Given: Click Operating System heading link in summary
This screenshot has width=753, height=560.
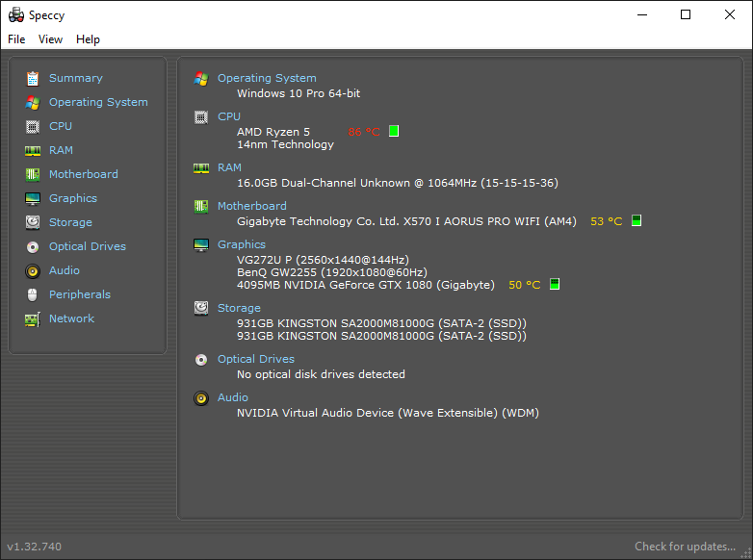Looking at the screenshot, I should point(267,78).
